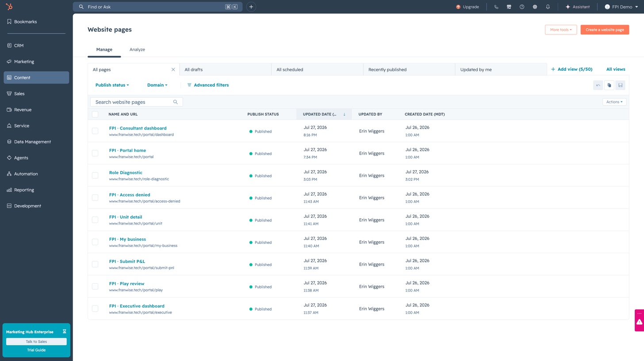Click the Revenue icon in sidebar
Image resolution: width=644 pixels, height=361 pixels.
(9, 110)
